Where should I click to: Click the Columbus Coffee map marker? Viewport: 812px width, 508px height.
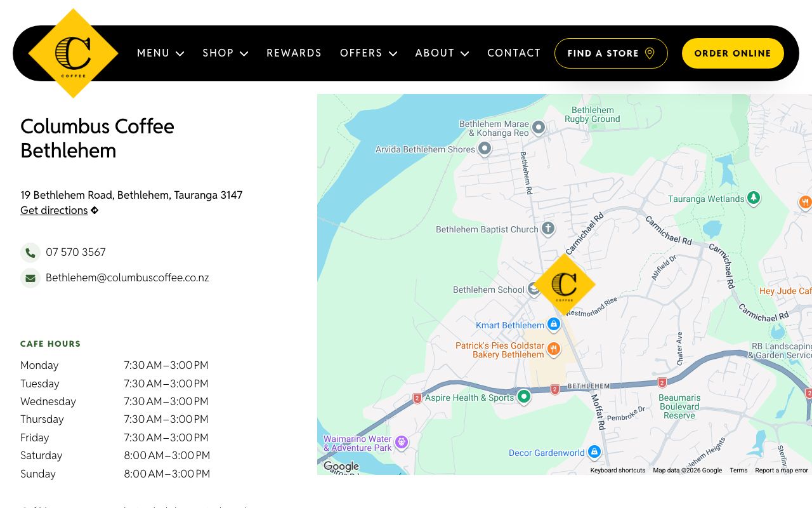[x=564, y=284]
